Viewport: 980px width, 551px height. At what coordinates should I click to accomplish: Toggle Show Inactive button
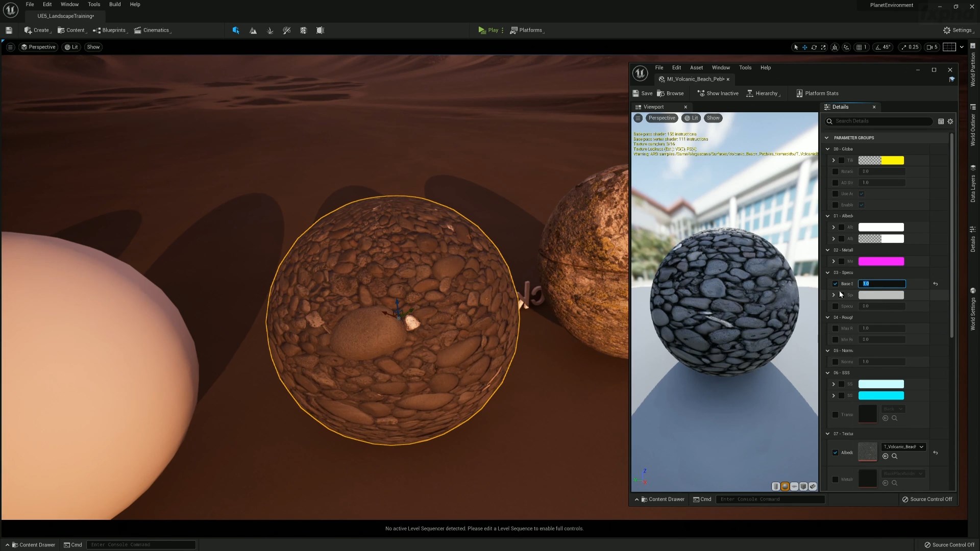pos(718,93)
